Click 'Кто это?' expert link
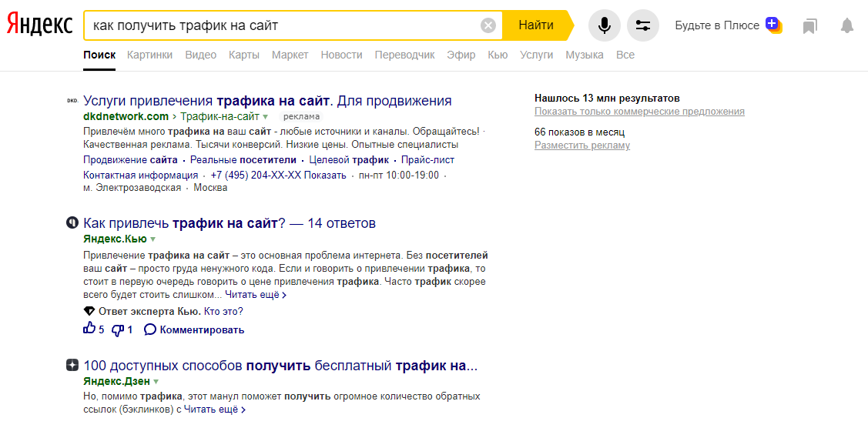868x428 pixels. 223,311
